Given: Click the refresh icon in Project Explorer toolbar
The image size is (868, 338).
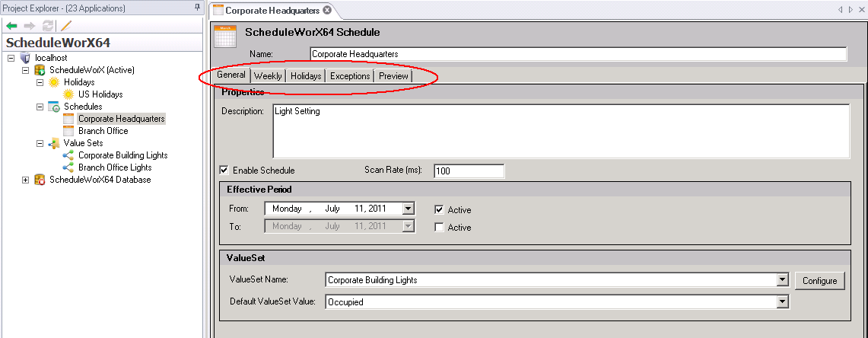Looking at the screenshot, I should click(48, 25).
